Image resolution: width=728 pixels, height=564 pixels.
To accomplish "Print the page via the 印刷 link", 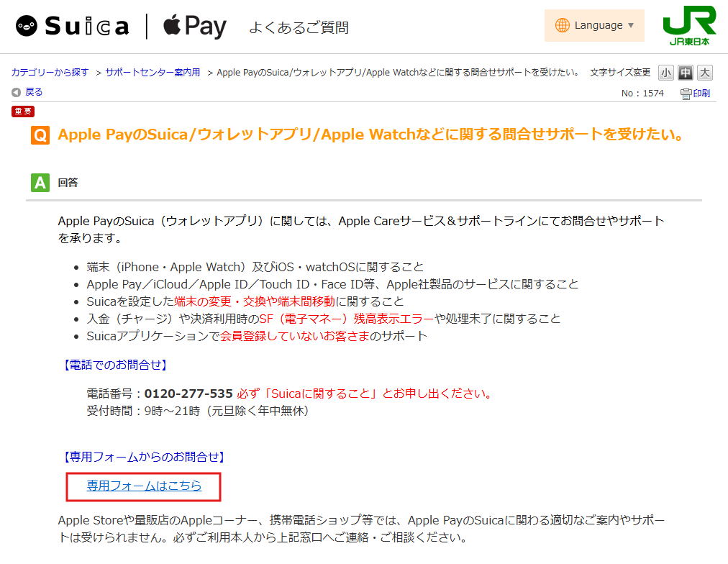I will [701, 94].
